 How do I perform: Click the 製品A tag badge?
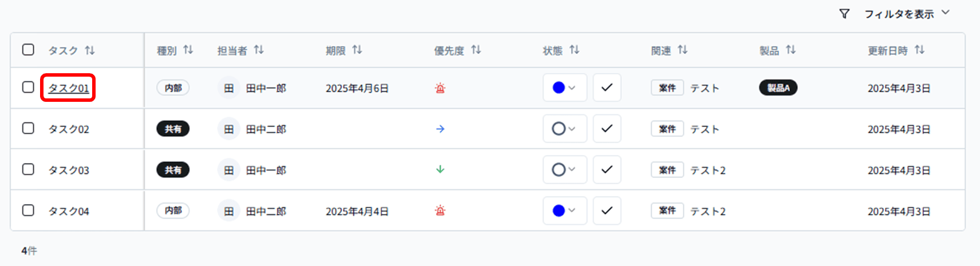click(778, 88)
